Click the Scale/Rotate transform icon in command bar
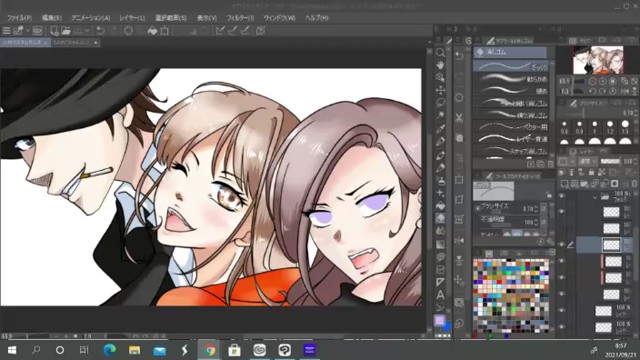Viewport: 640px width, 360px height. pos(164,31)
